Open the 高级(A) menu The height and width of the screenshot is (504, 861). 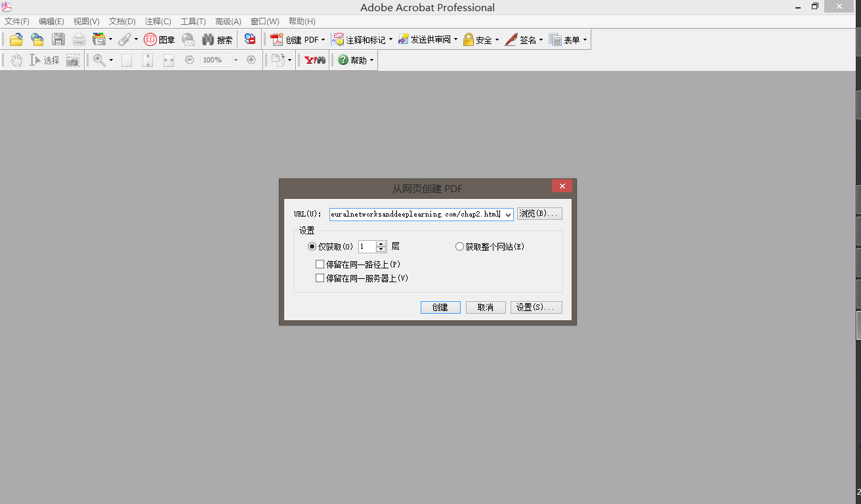[x=228, y=22]
